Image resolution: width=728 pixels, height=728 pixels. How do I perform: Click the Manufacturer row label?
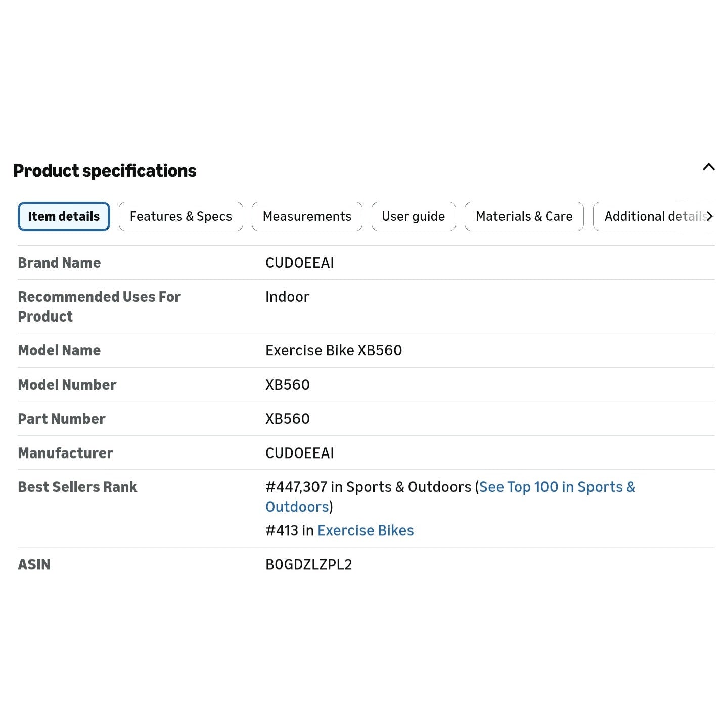[66, 453]
